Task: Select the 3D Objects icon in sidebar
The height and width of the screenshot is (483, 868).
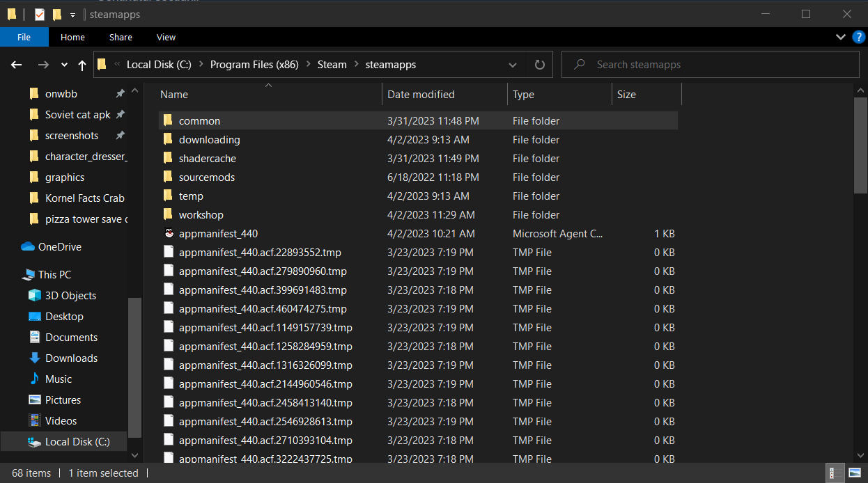Action: coord(34,295)
